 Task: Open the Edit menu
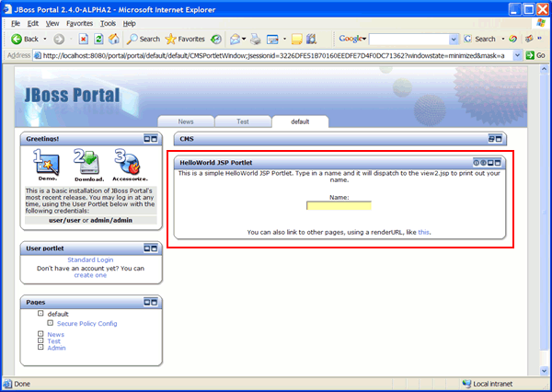point(33,24)
